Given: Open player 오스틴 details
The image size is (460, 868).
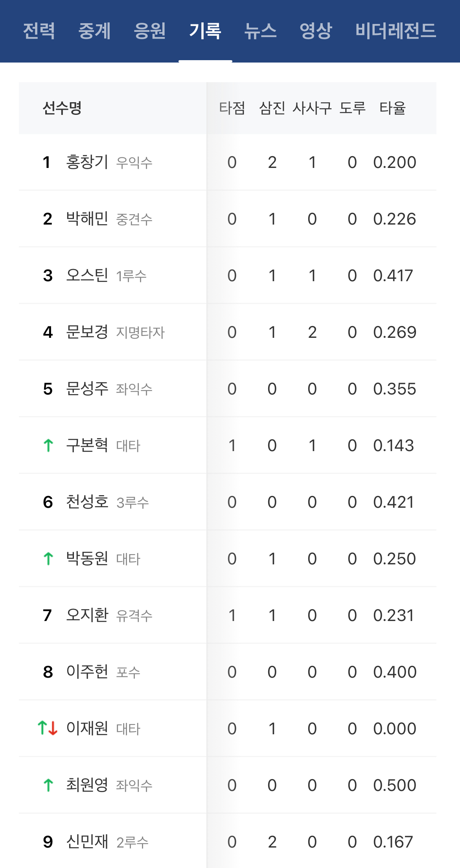Looking at the screenshot, I should (x=87, y=275).
